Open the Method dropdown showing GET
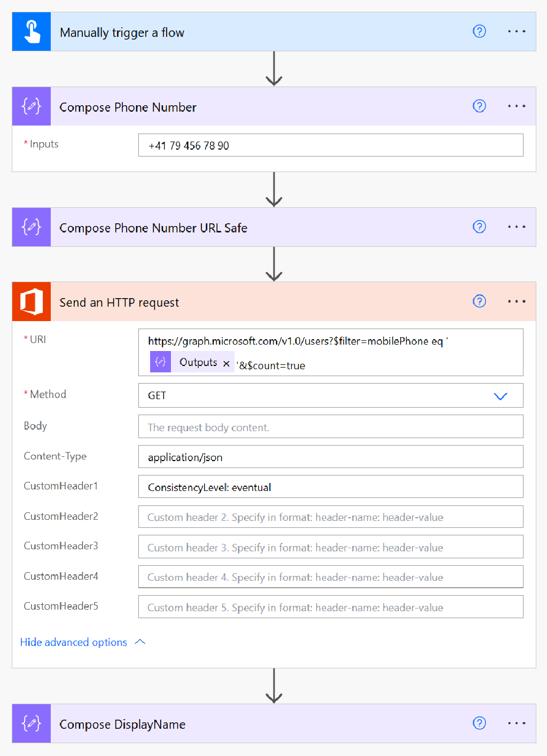The image size is (547, 756). pyautogui.click(x=500, y=396)
